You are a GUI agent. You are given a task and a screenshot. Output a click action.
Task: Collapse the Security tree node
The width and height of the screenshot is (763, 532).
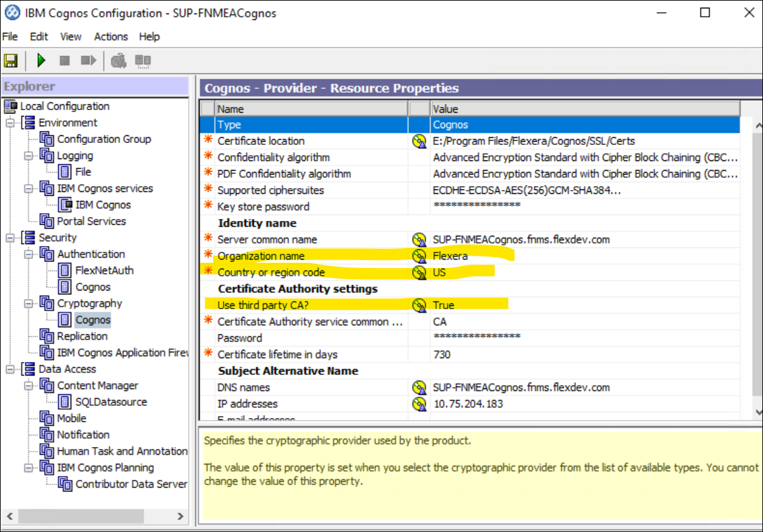coord(10,238)
